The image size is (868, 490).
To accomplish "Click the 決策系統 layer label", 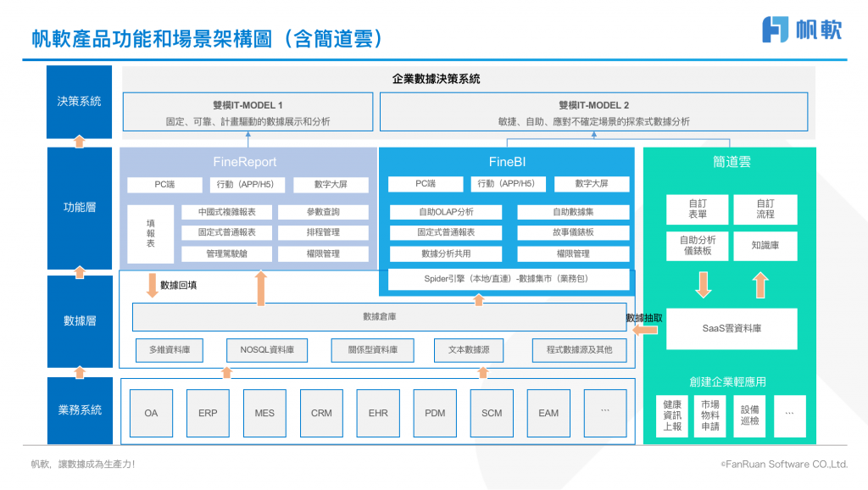I will pyautogui.click(x=79, y=102).
